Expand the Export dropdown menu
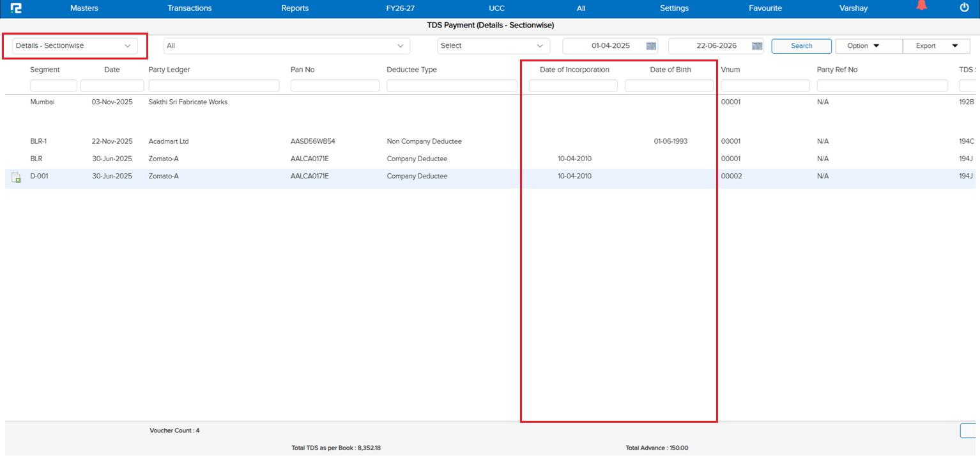 click(938, 46)
